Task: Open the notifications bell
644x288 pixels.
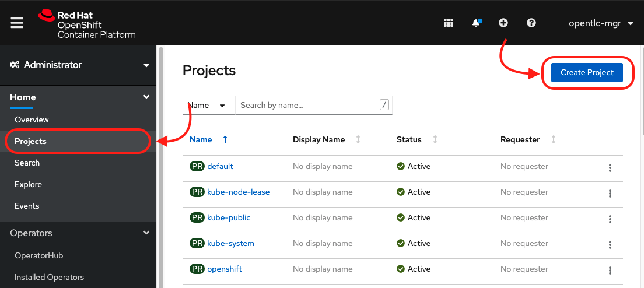Action: pos(476,23)
